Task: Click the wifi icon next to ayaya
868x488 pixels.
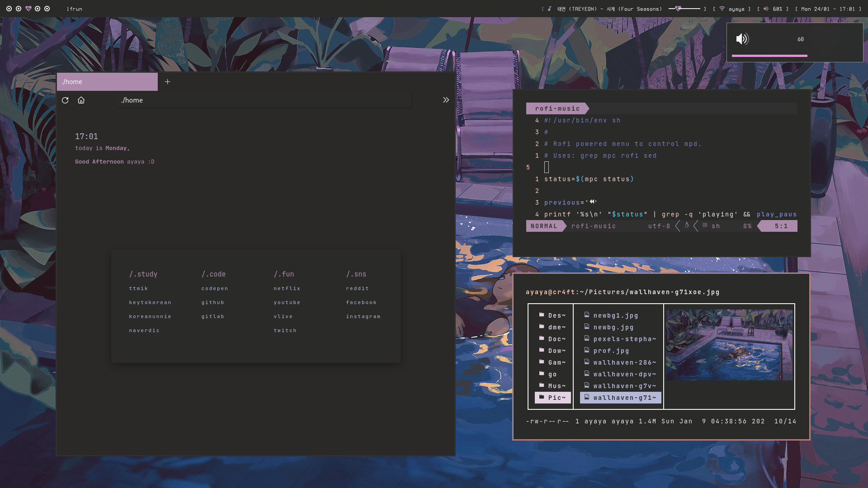Action: point(722,9)
